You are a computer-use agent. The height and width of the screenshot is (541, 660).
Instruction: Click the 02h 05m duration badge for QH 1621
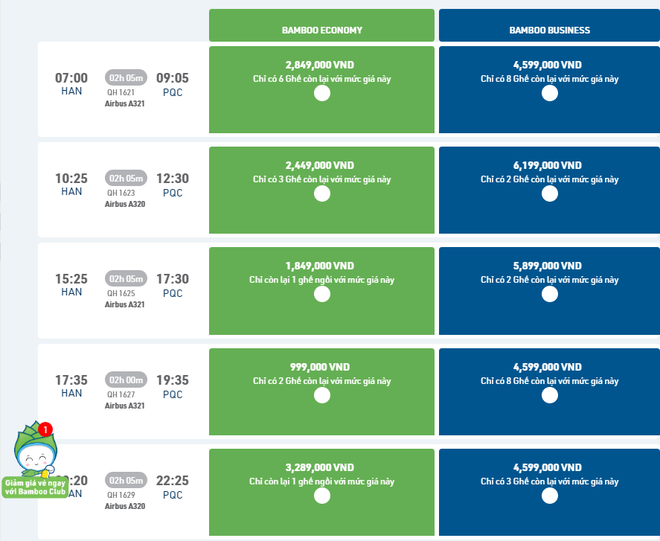point(126,77)
